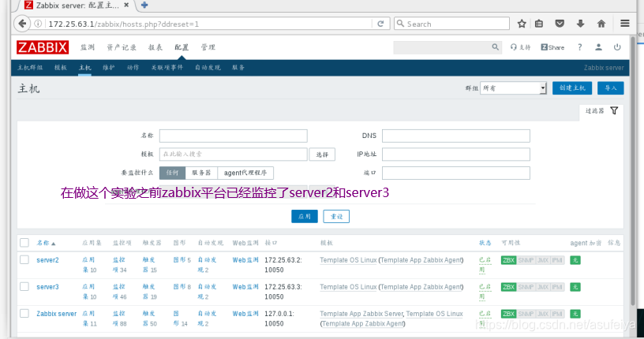Tick the checkbox for server2
The image size is (644, 339).
point(24,260)
